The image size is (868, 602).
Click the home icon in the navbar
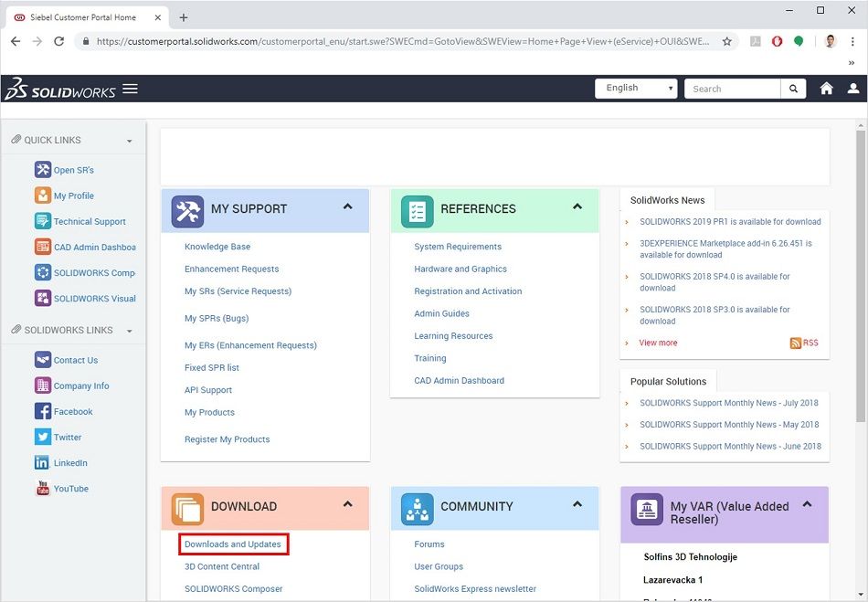tap(826, 88)
